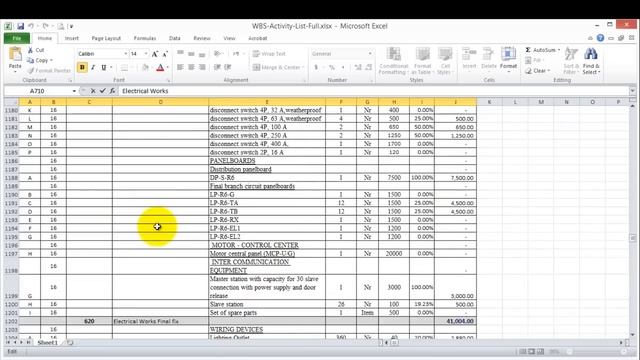
Task: Open Find & Select binoculars icon
Action: [x=591, y=54]
